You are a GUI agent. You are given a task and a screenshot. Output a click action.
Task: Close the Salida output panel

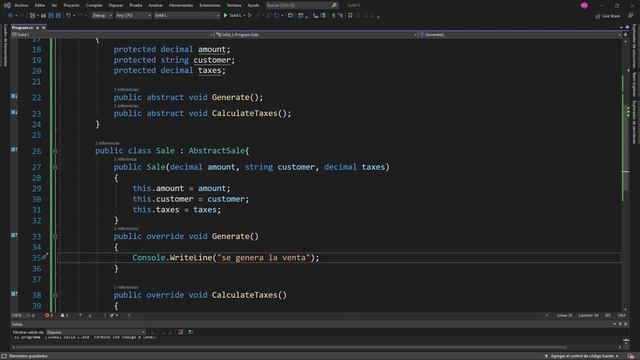(x=626, y=324)
